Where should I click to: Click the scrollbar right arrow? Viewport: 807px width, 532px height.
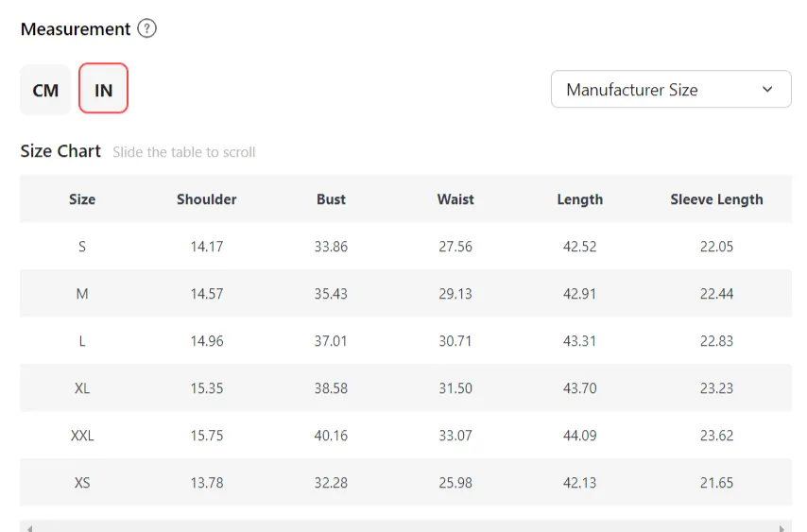781,528
